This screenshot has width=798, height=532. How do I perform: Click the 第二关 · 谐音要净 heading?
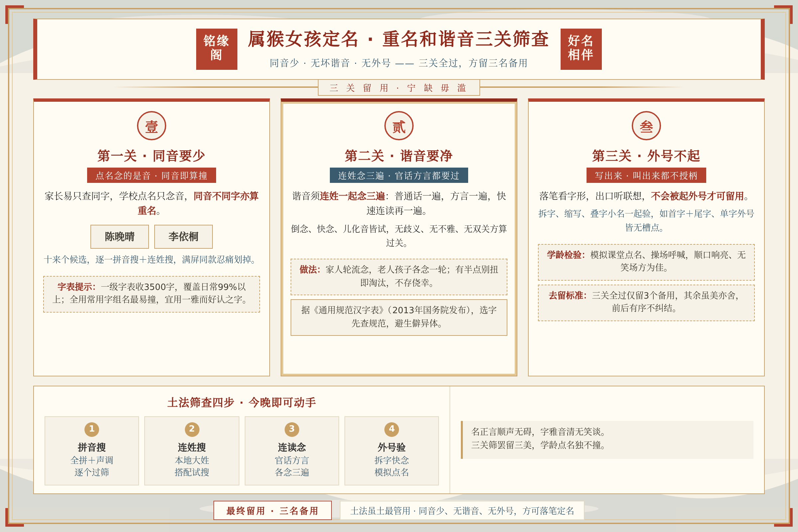(399, 156)
